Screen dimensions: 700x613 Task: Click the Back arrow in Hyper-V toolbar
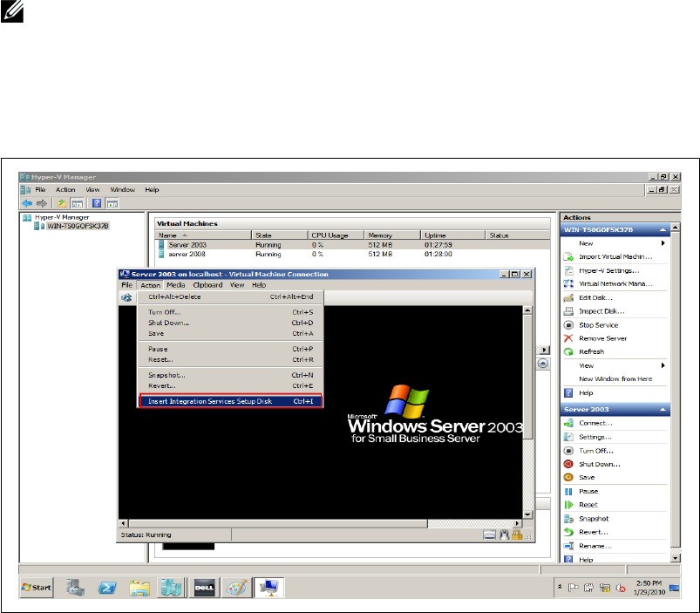[x=26, y=203]
